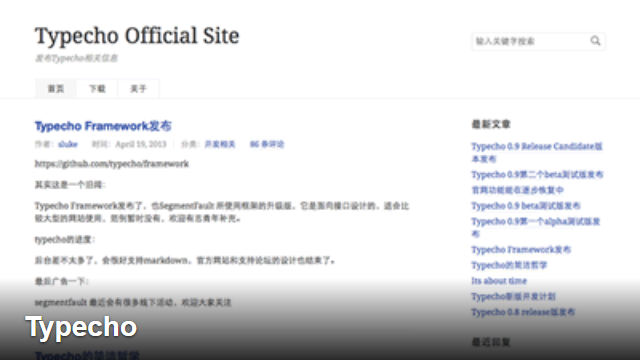
Task: Open author link sluke
Action: pyautogui.click(x=68, y=144)
